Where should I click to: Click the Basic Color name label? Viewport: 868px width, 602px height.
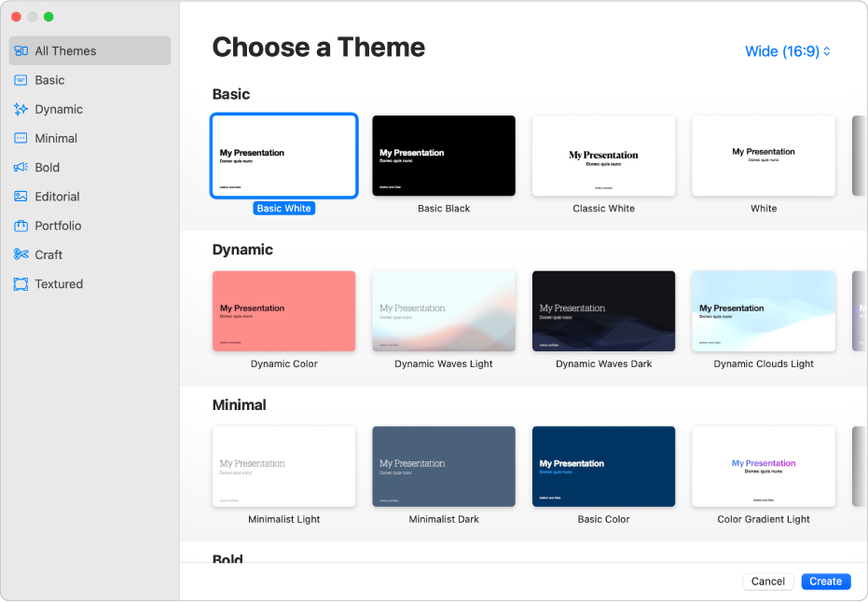[603, 520]
